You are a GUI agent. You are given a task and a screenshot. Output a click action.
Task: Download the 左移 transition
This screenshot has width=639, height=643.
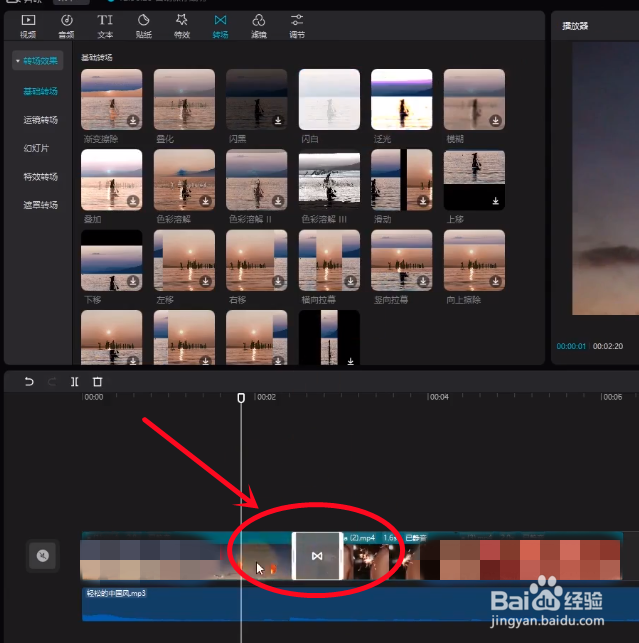[205, 281]
